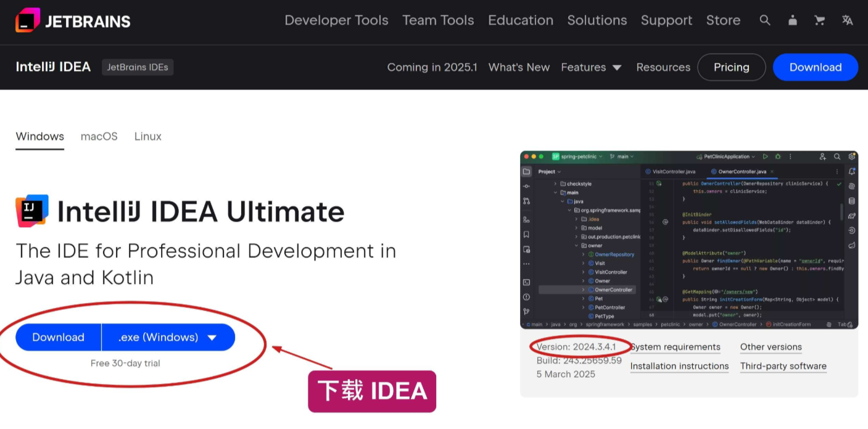Screen dimensions: 868x429
Task: Click the Download button above Free 30-day trial
Action: pos(59,337)
